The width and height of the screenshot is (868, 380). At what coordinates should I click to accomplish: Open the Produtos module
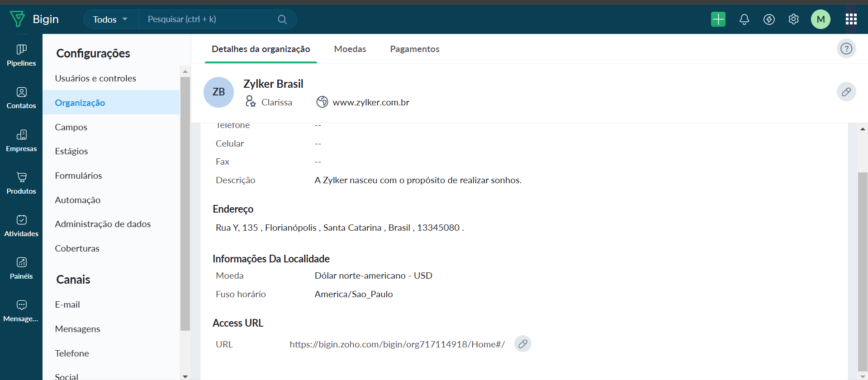[x=21, y=184]
